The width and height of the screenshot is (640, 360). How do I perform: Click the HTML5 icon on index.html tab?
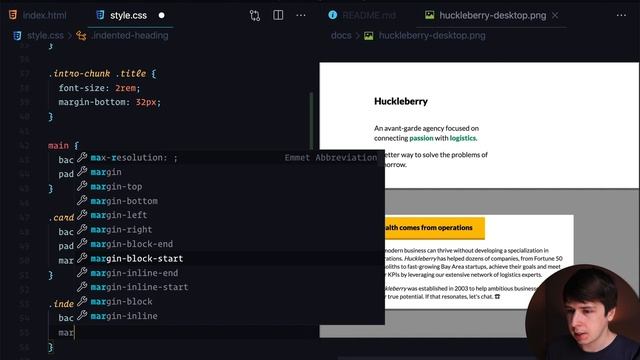point(13,15)
